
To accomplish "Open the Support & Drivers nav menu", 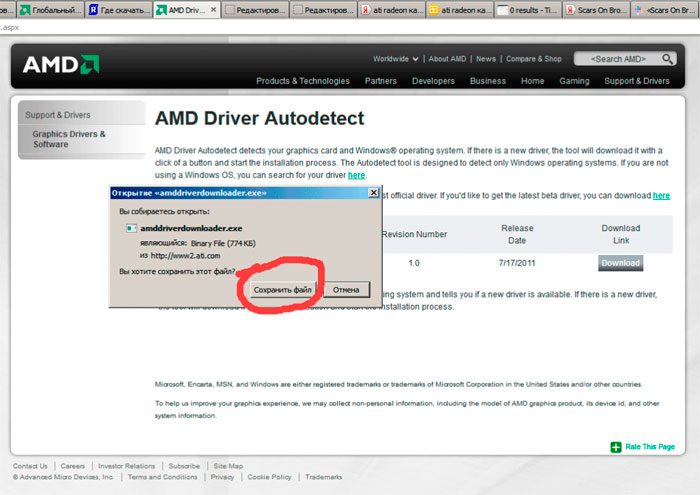I will click(637, 81).
